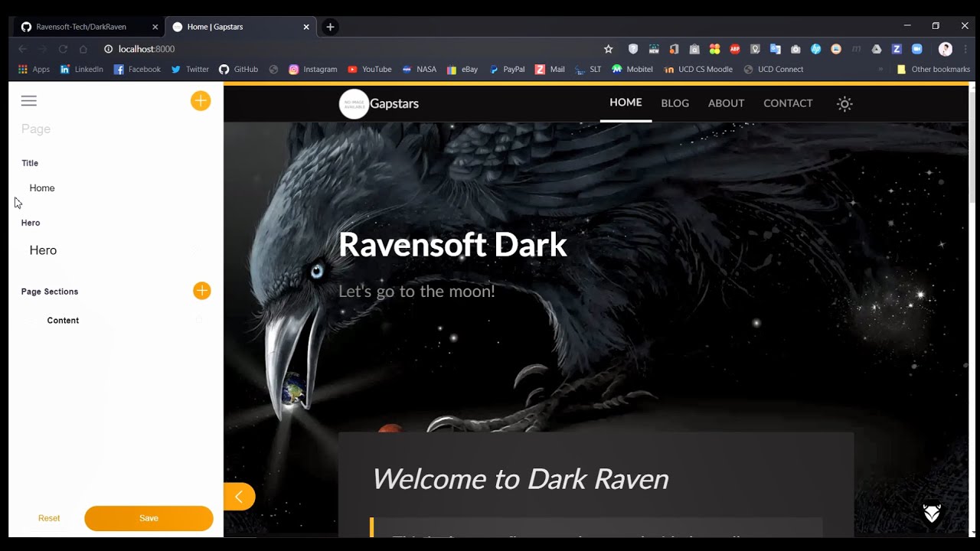Open NASA bookmark
Viewport: 980px width, 551px height.
[x=419, y=70]
